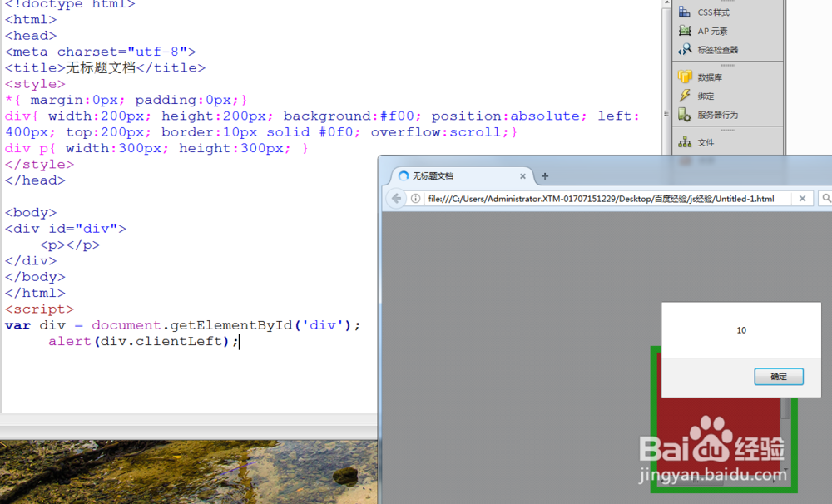Click the alert(div.clientLeft) code line
Image resolution: width=832 pixels, height=504 pixels.
[x=143, y=341]
